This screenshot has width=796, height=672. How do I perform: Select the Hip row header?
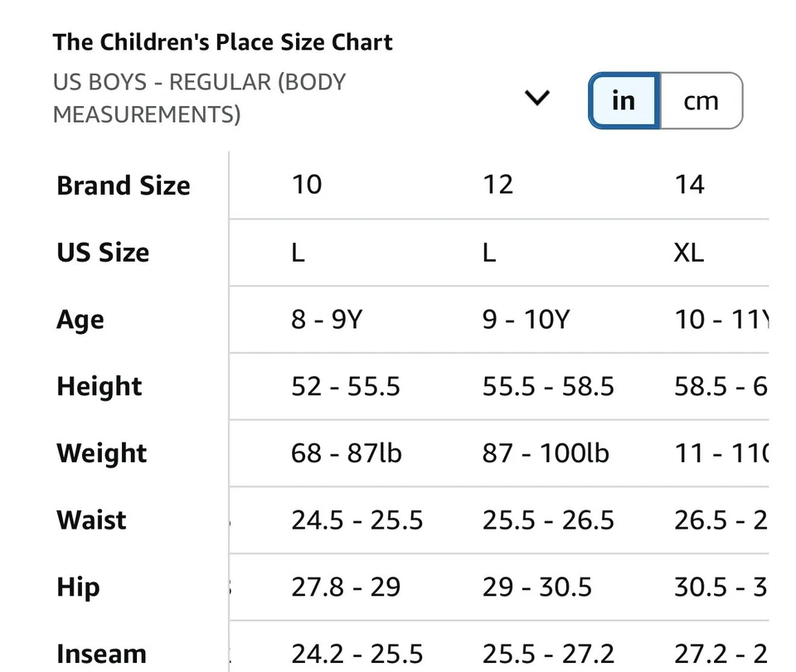coord(77,587)
